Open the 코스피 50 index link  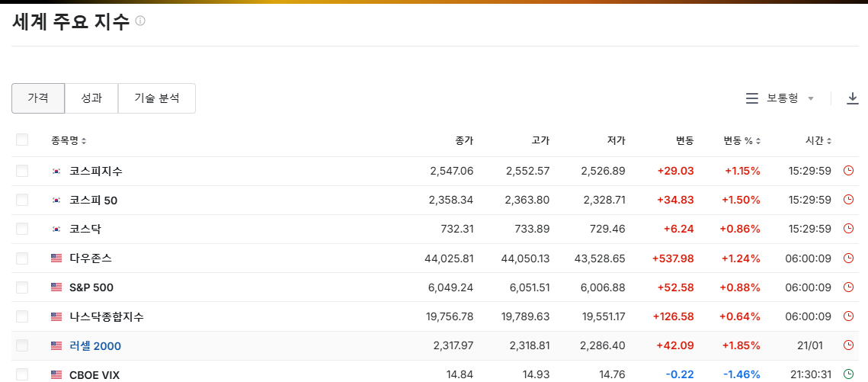[x=93, y=201]
